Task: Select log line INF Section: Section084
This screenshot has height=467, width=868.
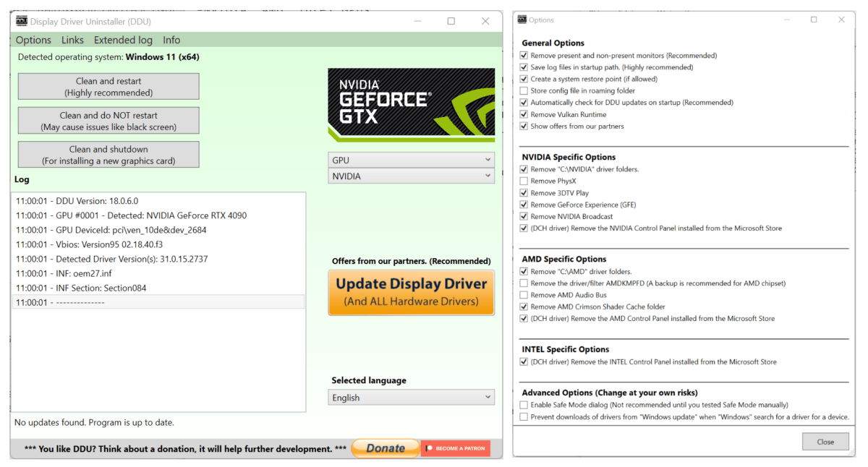Action: click(158, 288)
